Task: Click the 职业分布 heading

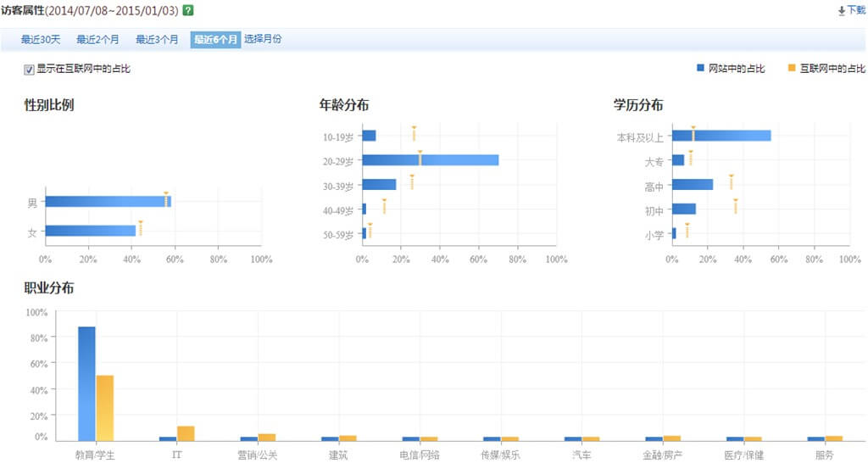Action: [48, 288]
